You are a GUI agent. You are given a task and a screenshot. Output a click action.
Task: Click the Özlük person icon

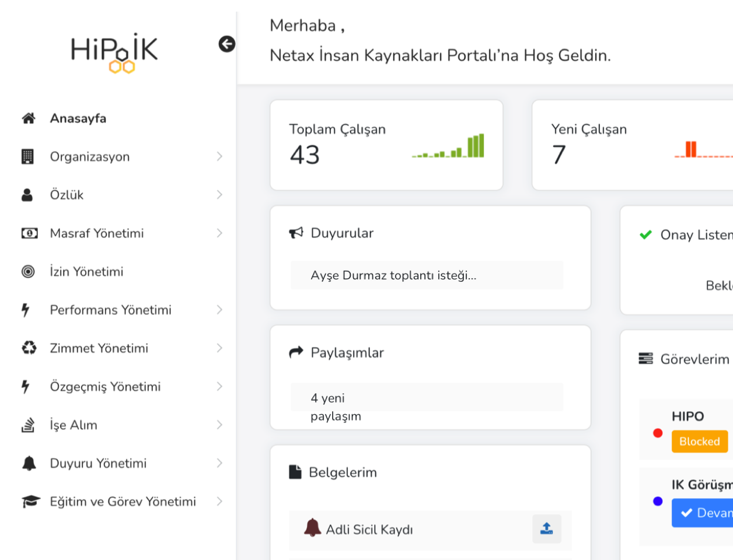click(27, 195)
